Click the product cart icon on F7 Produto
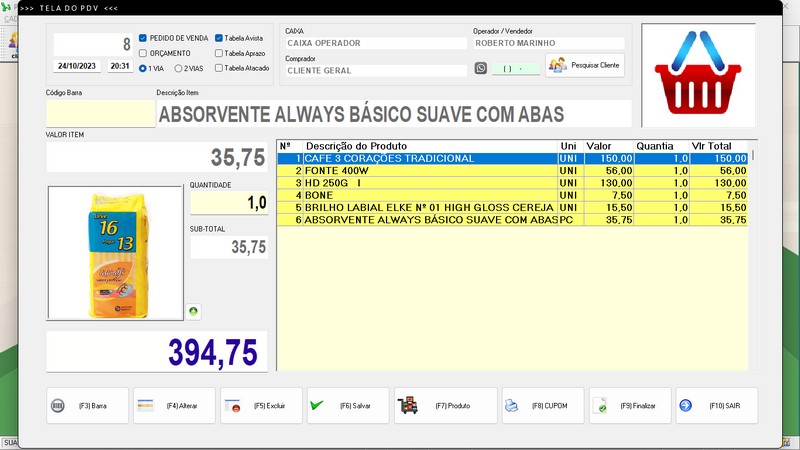 (x=408, y=405)
